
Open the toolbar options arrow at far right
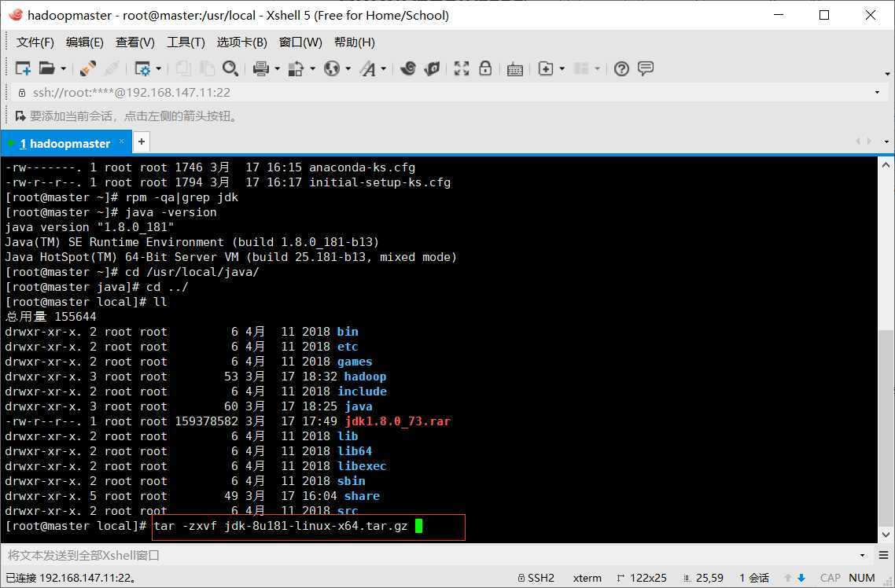point(887,74)
